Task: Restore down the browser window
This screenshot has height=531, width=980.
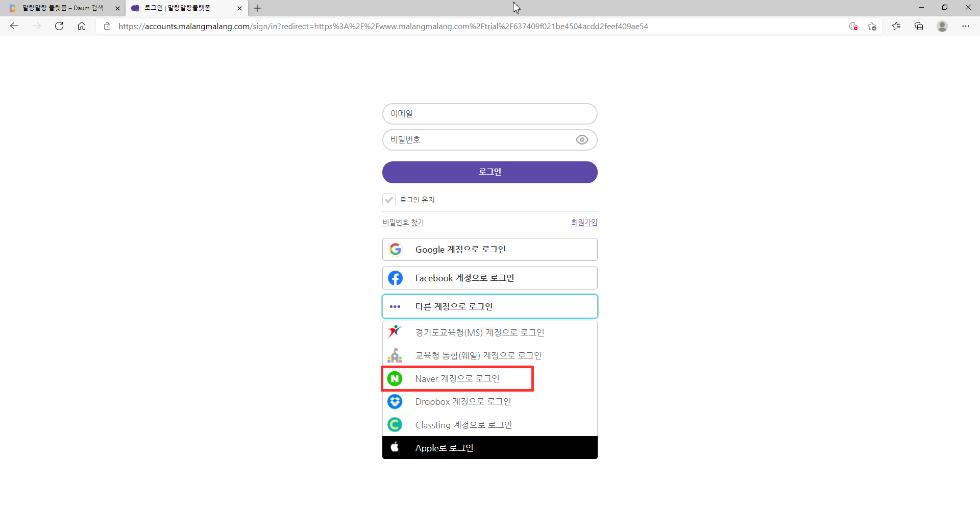Action: (x=945, y=8)
